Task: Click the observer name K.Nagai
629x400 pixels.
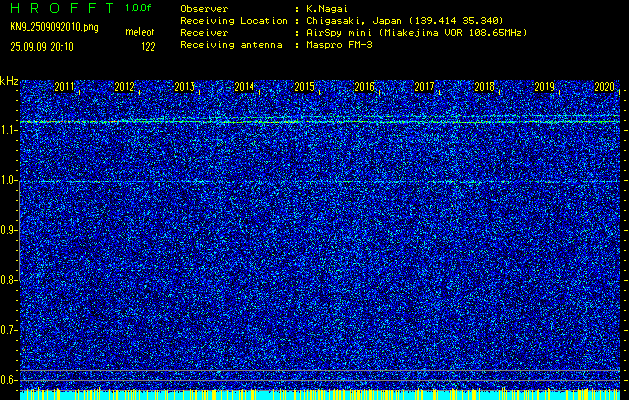Action: coord(327,9)
